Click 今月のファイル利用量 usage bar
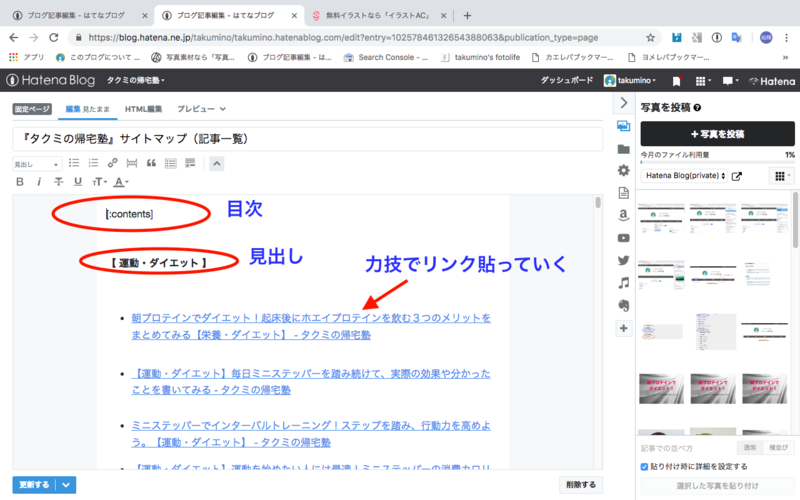 point(717,162)
